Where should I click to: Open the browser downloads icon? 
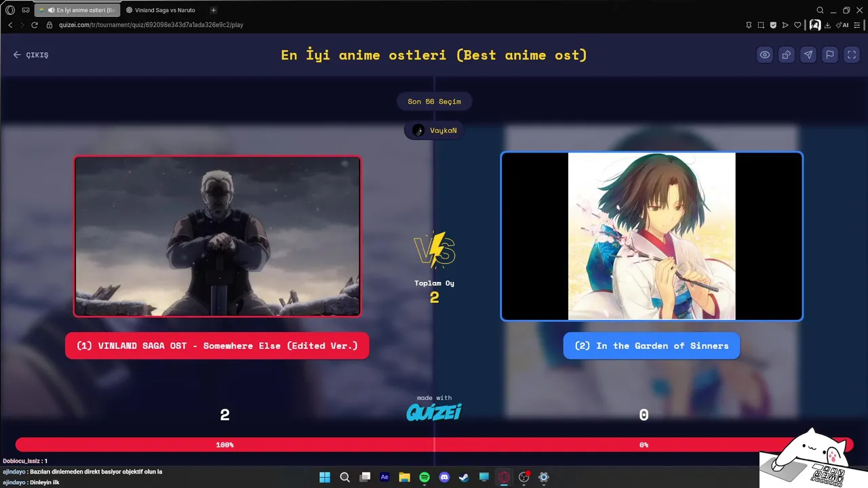click(x=827, y=25)
